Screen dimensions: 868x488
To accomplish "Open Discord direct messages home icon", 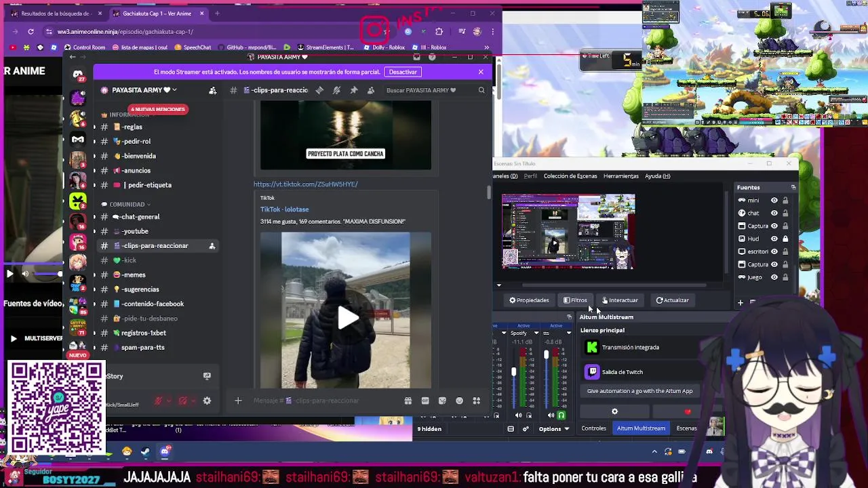I will tap(78, 75).
